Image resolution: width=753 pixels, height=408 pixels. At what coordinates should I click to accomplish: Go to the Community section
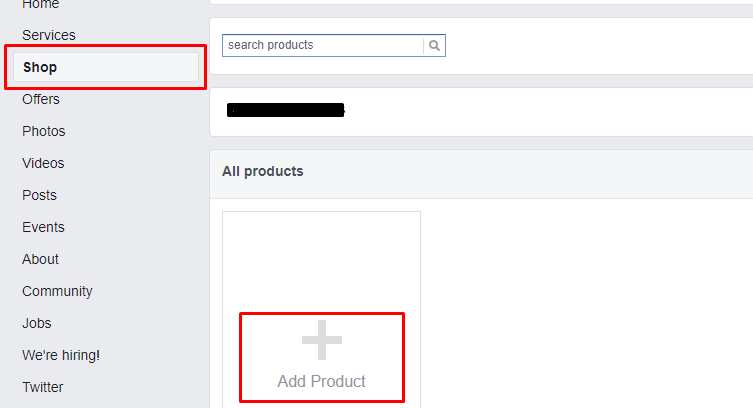pyautogui.click(x=57, y=291)
